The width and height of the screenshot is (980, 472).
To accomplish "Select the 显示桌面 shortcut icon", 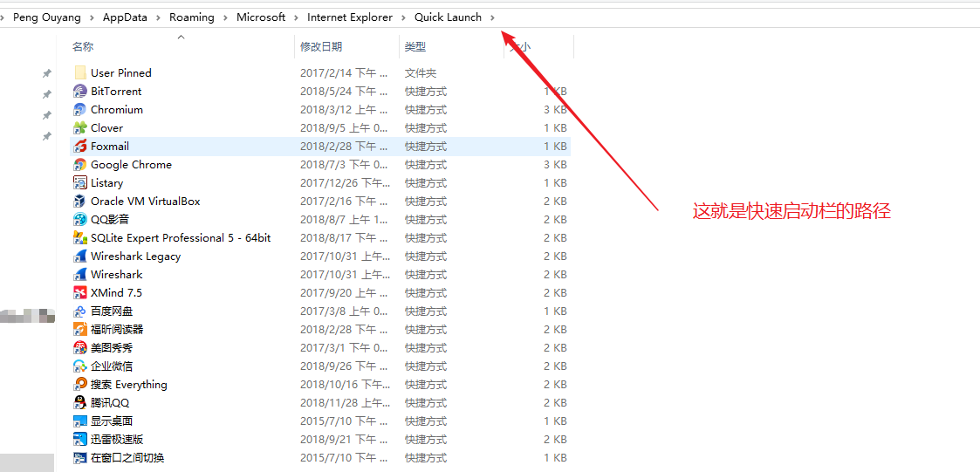I will point(80,421).
